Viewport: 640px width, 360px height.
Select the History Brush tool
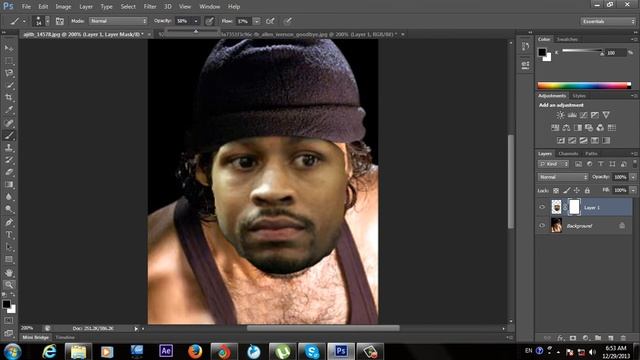tap(9, 160)
